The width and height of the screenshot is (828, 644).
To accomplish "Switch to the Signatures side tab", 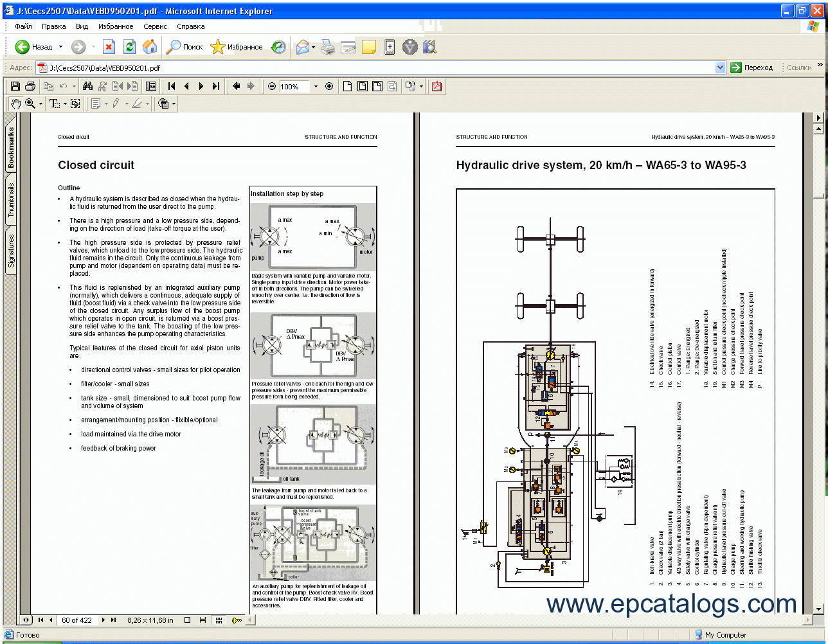I will (11, 251).
